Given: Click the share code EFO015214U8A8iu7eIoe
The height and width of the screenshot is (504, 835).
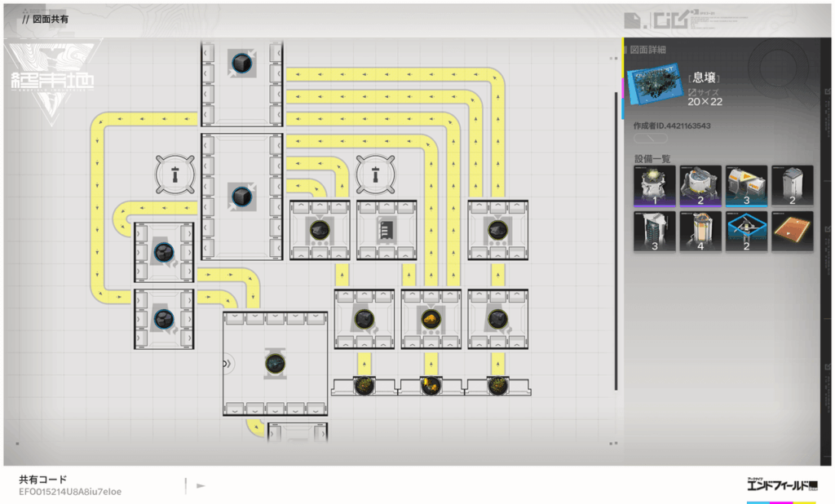Looking at the screenshot, I should pos(71,492).
